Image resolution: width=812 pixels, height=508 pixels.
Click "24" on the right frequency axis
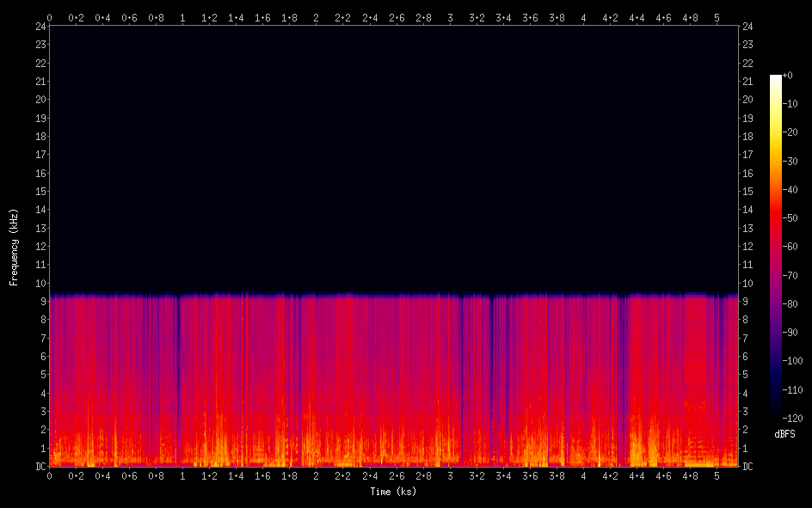coord(747,27)
